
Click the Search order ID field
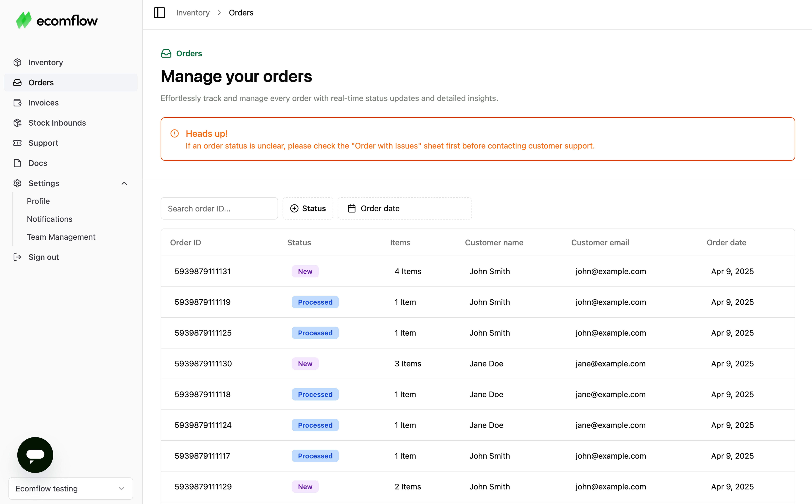tap(219, 208)
